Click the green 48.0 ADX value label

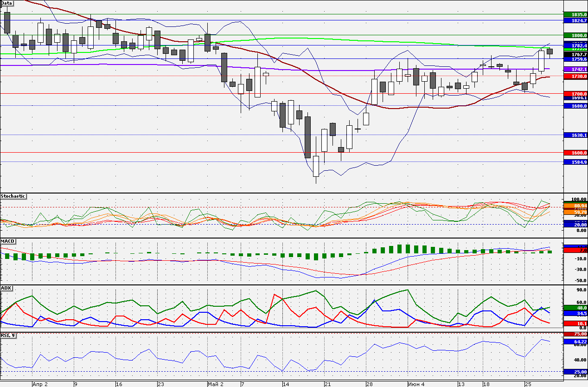click(x=575, y=308)
